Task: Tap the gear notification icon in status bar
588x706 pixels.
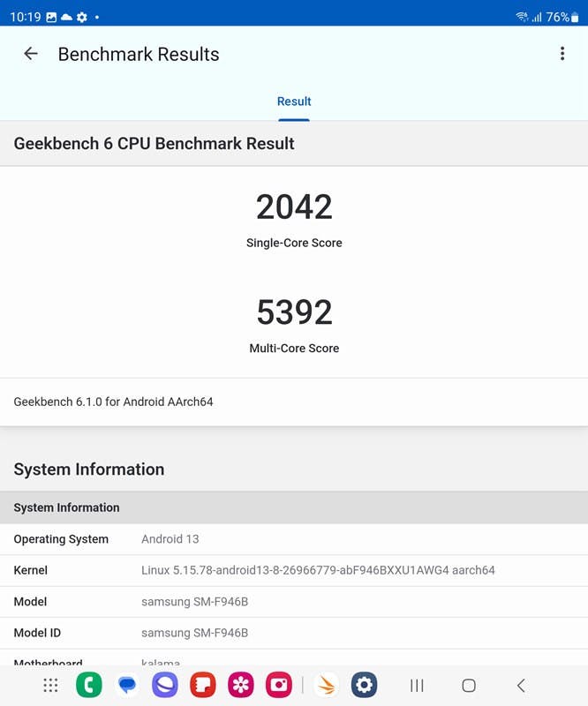Action: [x=81, y=17]
